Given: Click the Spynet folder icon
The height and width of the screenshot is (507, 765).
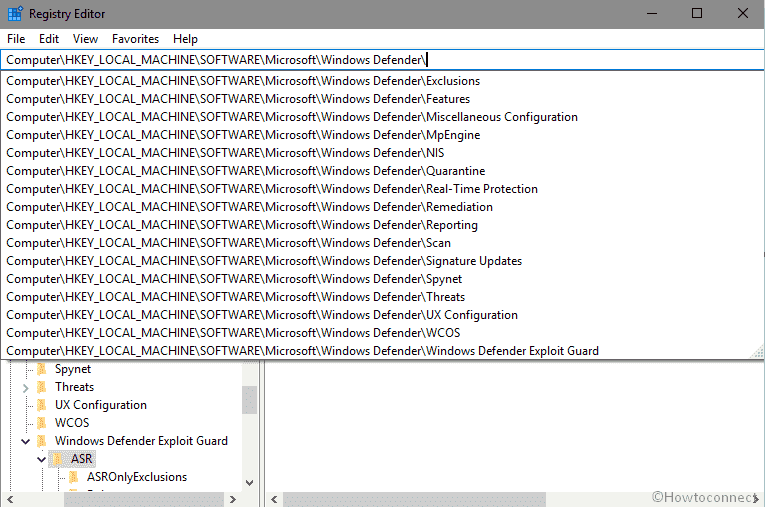Looking at the screenshot, I should (42, 369).
